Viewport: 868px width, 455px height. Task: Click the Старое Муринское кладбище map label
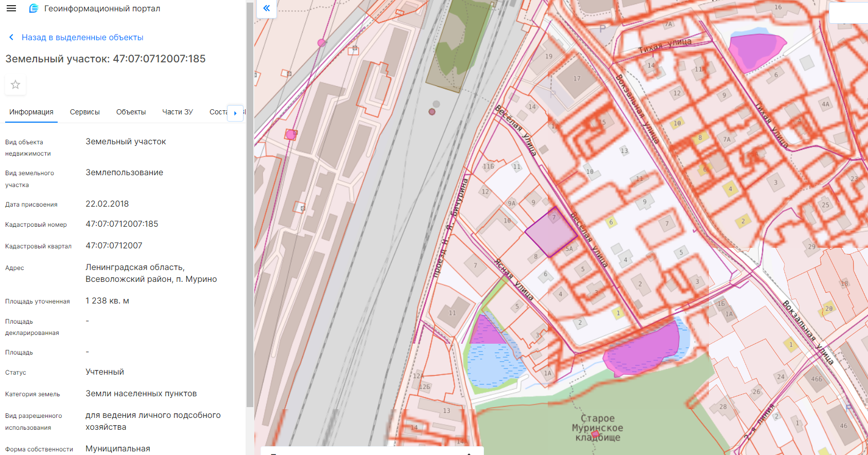pyautogui.click(x=597, y=428)
